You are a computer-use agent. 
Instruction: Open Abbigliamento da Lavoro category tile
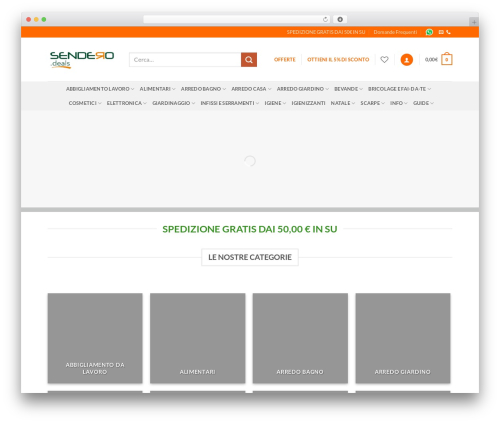click(x=95, y=338)
